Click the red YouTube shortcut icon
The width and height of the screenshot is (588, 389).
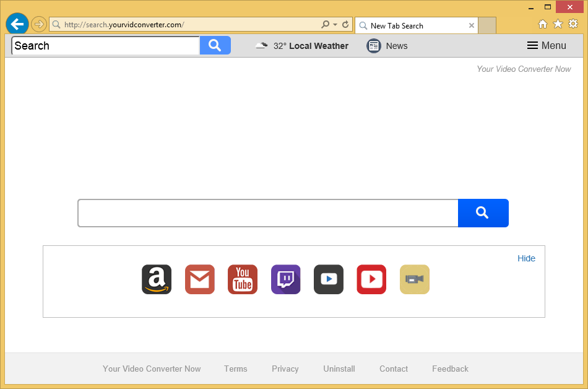point(243,279)
